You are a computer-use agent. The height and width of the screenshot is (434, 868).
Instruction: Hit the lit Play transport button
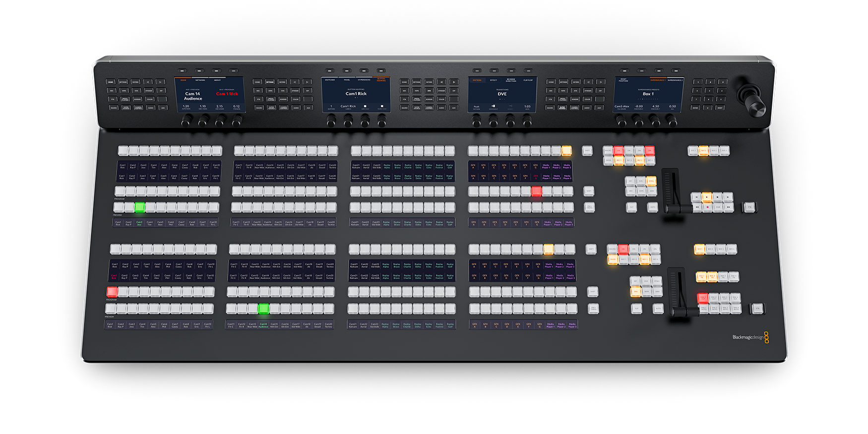tap(707, 197)
